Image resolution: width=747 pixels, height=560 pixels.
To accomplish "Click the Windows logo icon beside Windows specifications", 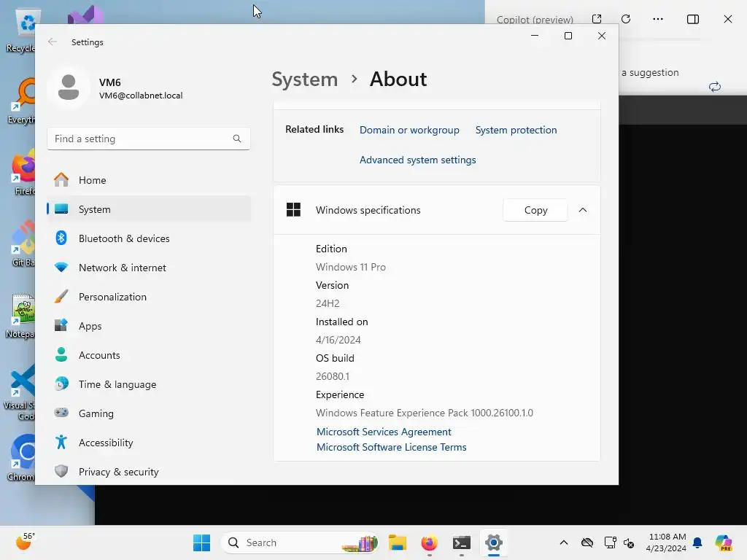I will pos(293,209).
